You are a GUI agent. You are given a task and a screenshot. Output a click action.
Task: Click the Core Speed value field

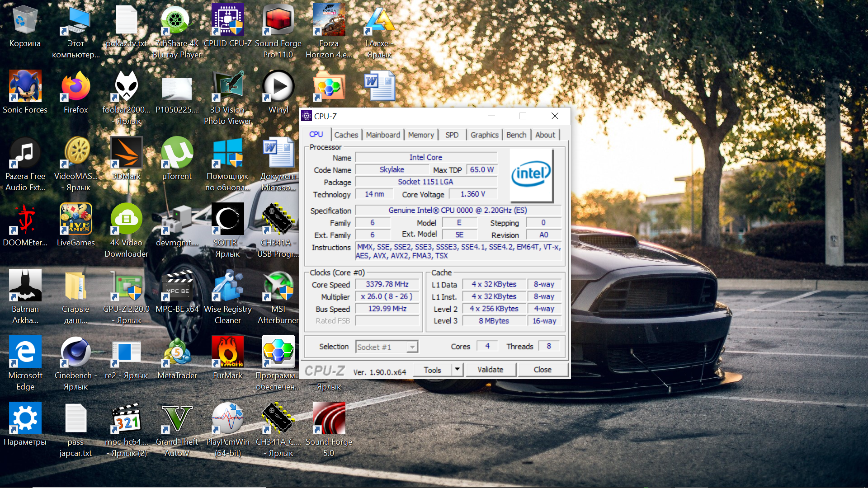click(387, 284)
